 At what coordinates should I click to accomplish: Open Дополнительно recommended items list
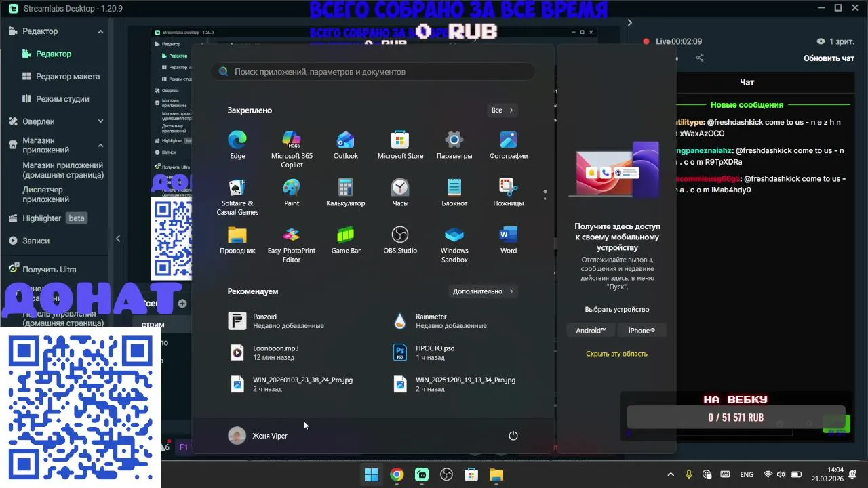pos(484,291)
